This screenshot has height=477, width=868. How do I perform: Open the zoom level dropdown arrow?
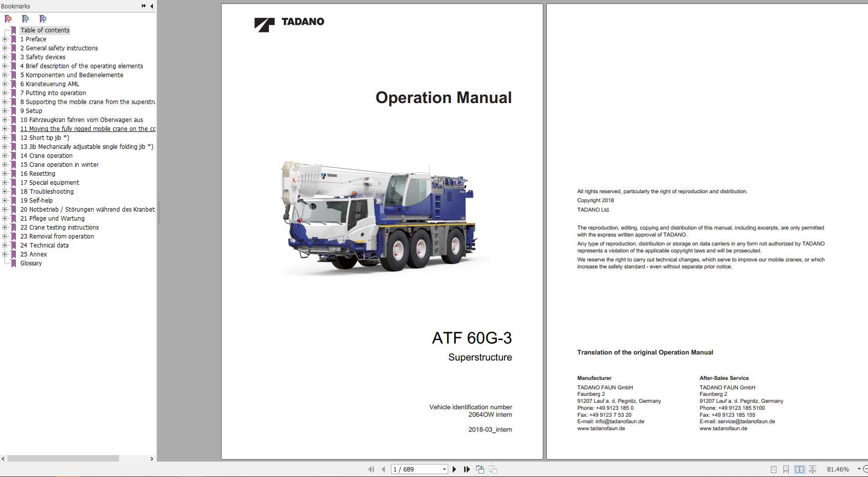pos(859,469)
